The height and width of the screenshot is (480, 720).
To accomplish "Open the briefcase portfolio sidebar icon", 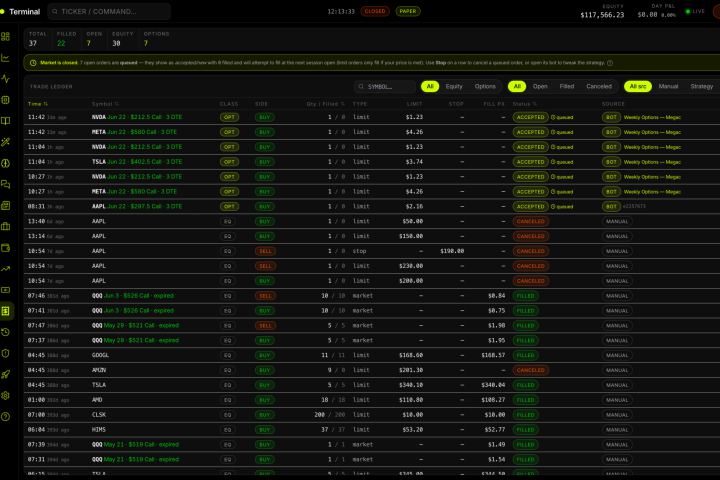I will 6,226.
